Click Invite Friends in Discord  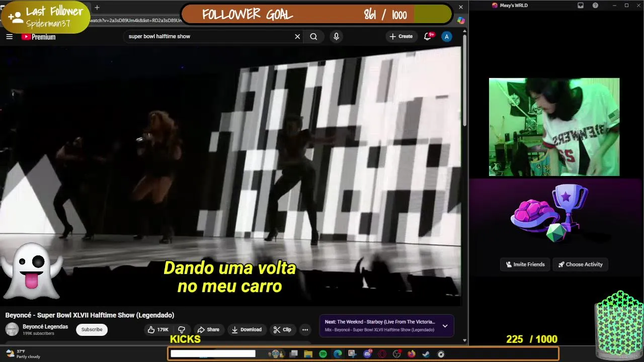point(525,264)
